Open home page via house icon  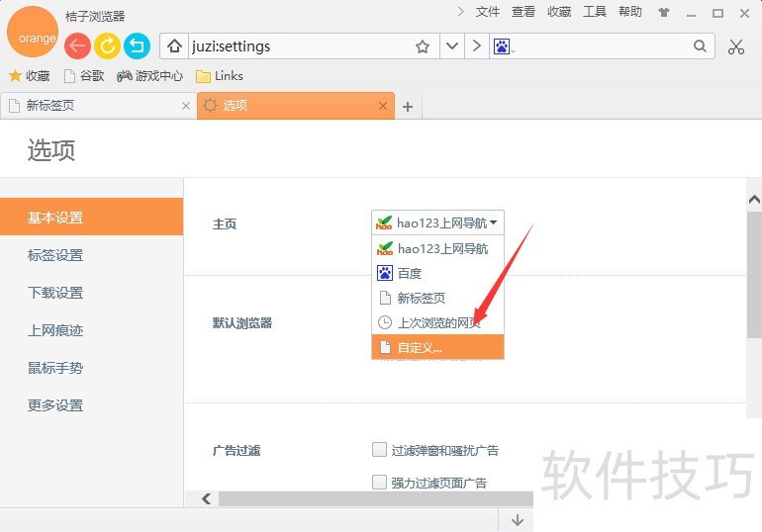pyautogui.click(x=174, y=46)
